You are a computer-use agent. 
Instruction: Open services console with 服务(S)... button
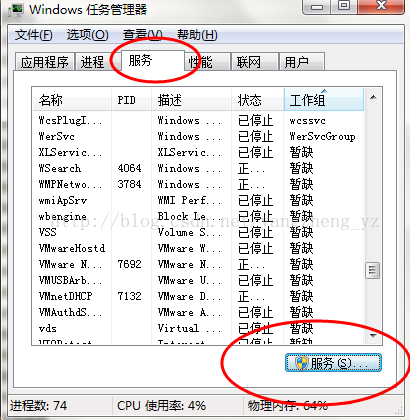(x=333, y=363)
